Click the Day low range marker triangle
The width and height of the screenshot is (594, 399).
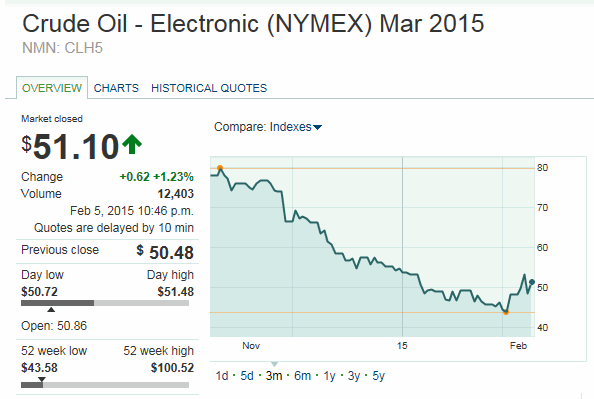tap(51, 310)
